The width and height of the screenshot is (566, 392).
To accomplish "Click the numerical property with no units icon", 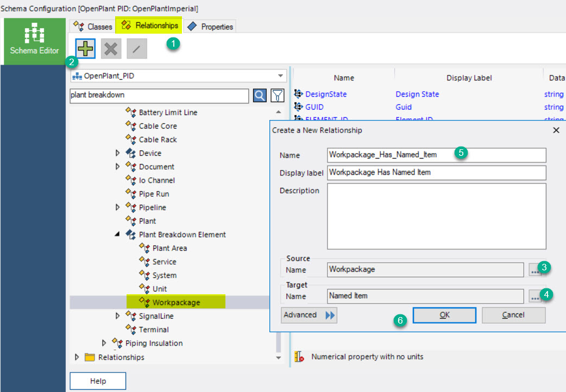I will tap(299, 357).
